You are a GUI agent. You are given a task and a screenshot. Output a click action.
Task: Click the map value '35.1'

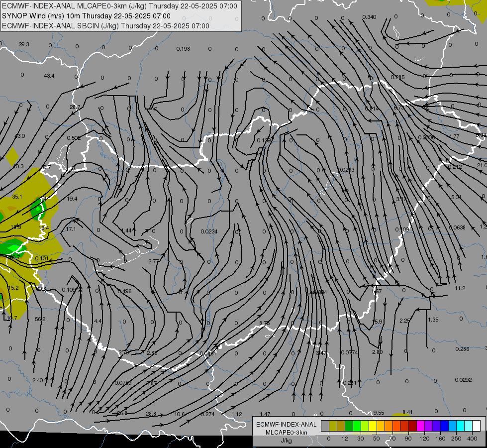pyautogui.click(x=17, y=197)
